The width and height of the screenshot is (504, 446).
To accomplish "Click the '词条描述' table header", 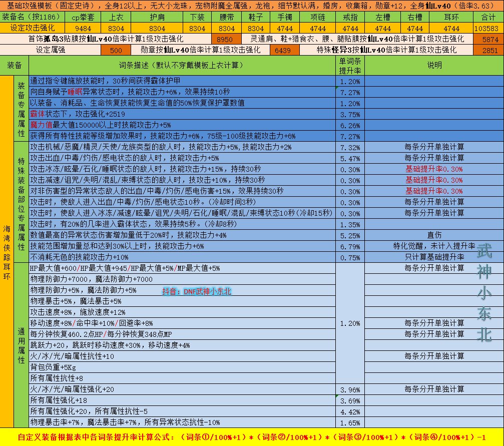I will pos(182,65).
